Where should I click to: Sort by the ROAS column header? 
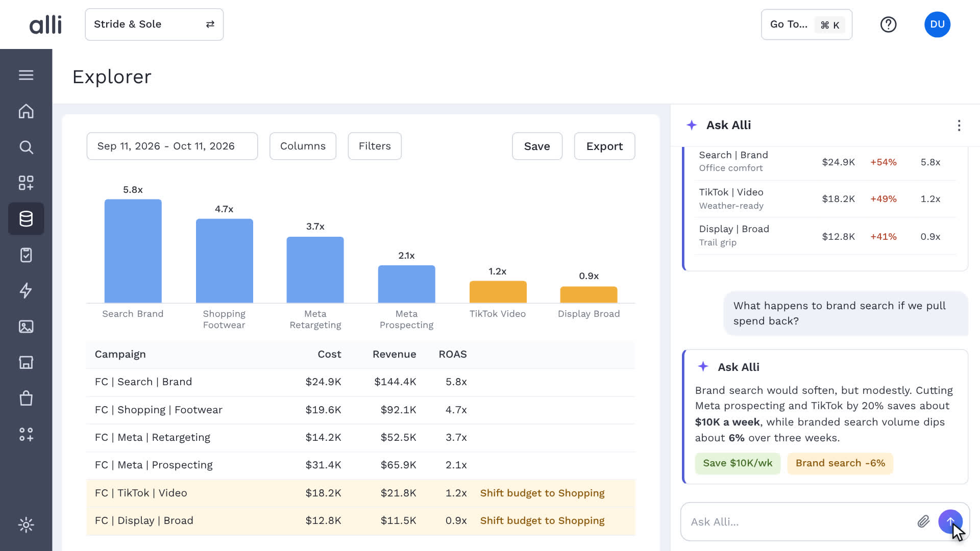[x=453, y=354]
